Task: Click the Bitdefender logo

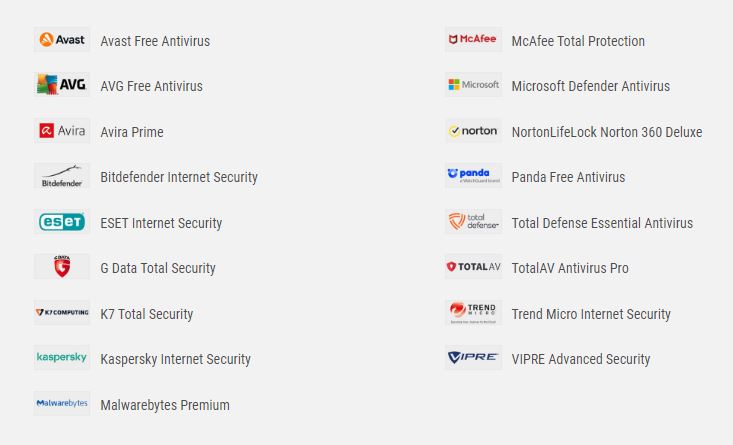Action: (62, 176)
